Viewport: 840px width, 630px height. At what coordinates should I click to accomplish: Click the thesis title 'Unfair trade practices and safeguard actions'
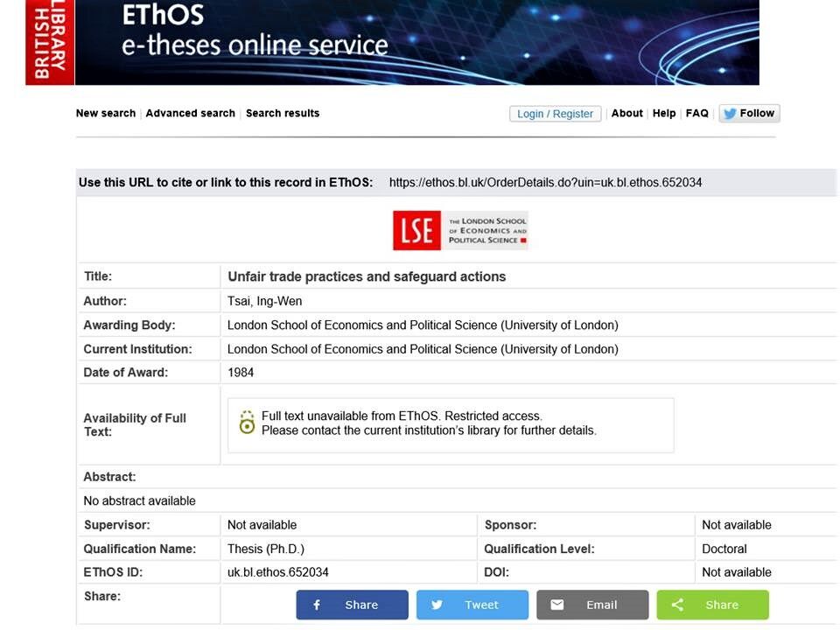pyautogui.click(x=367, y=276)
